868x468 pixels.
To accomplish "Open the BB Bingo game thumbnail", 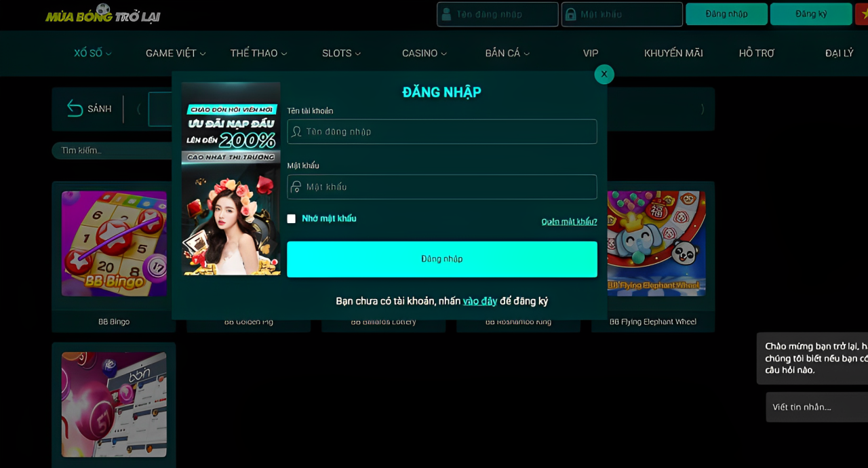I will [114, 243].
